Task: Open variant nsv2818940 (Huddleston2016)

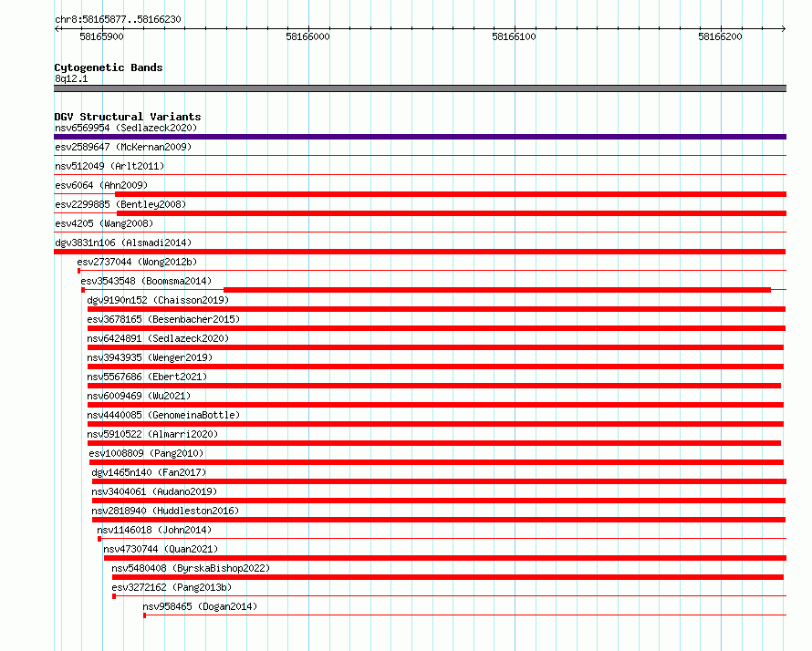Action: click(x=165, y=511)
